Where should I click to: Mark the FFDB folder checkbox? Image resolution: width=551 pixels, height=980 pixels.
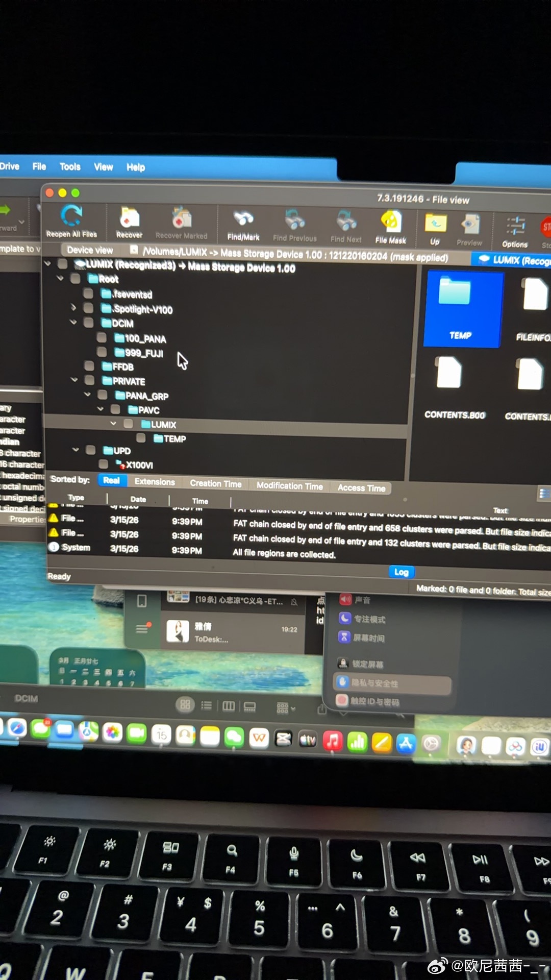tap(89, 365)
